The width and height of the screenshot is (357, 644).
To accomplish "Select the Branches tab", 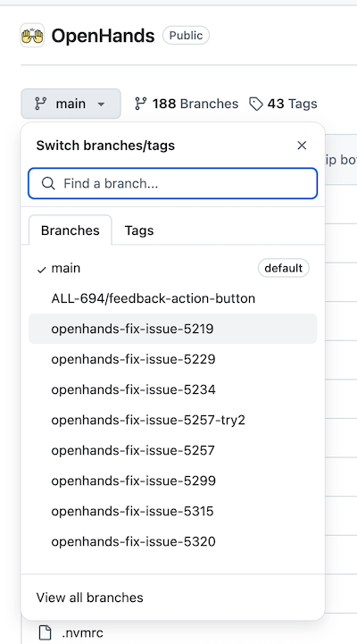I will pos(71,230).
